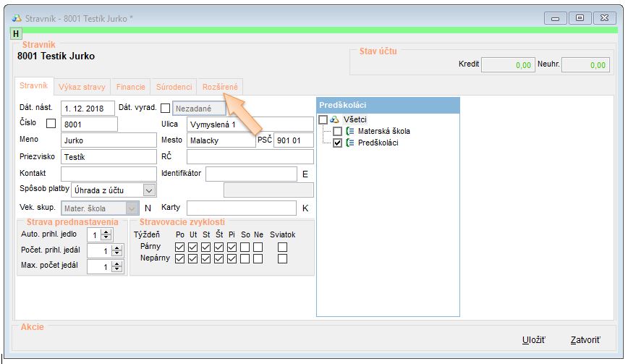The image size is (628, 364).
Task: Switch to the Rozšírené tab
Action: [x=221, y=87]
